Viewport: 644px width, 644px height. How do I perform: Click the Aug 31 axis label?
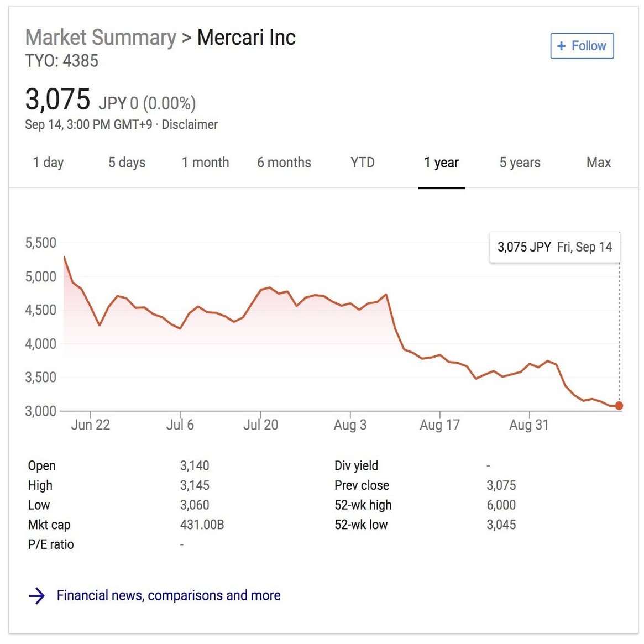tap(529, 425)
